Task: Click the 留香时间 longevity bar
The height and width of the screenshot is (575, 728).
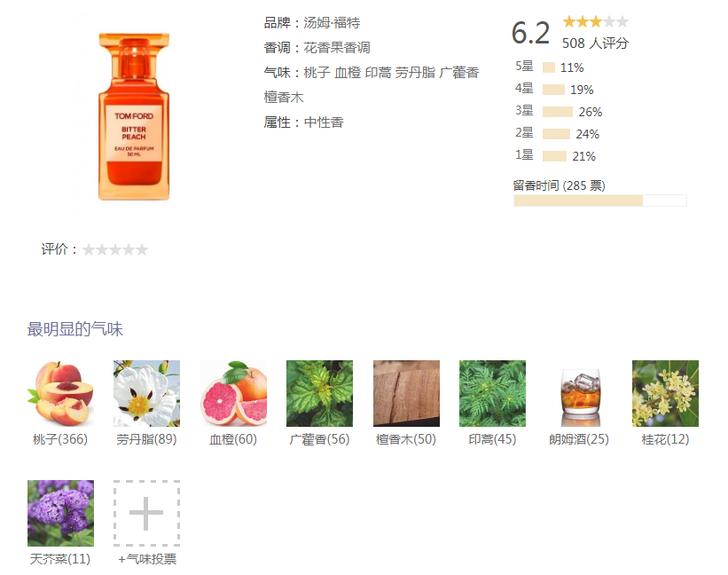Action: coord(599,201)
